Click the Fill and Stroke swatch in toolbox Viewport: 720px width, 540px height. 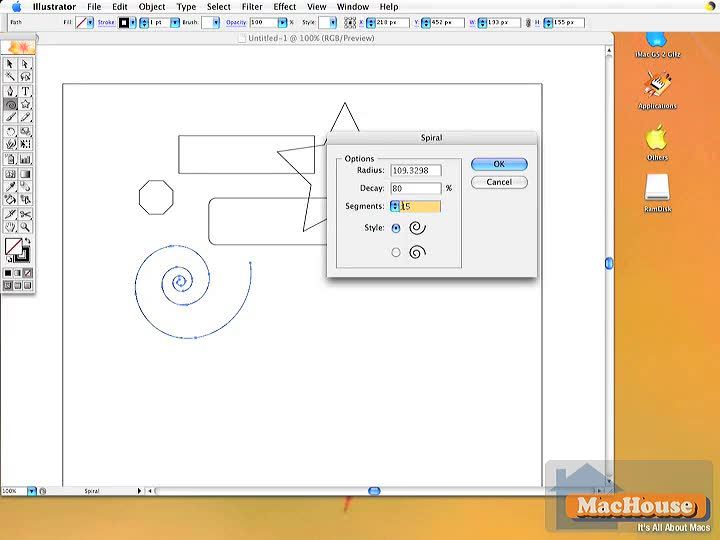tap(15, 248)
